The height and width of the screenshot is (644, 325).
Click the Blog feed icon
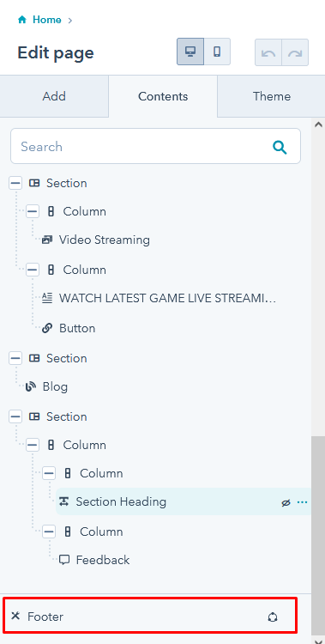coord(30,386)
